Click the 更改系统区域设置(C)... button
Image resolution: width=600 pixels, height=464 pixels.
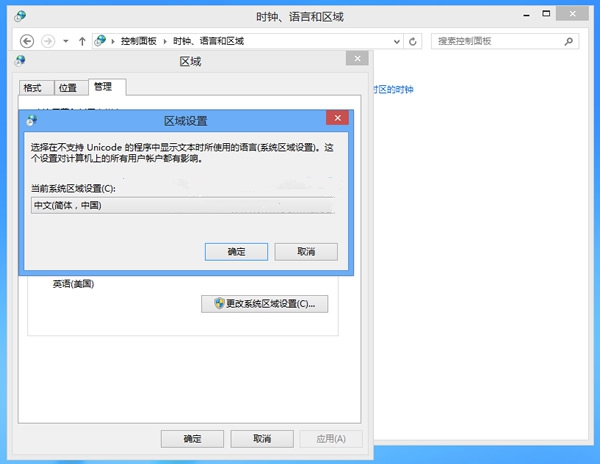coord(265,304)
